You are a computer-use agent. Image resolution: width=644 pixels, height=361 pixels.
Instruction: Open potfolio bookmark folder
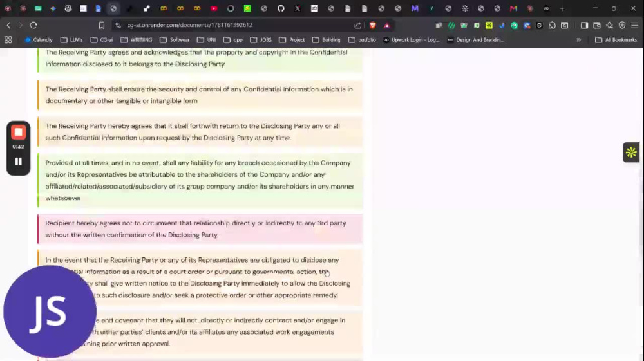pyautogui.click(x=362, y=40)
